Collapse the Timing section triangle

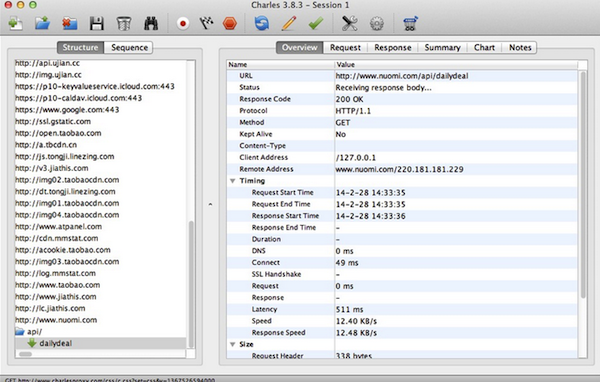point(232,181)
